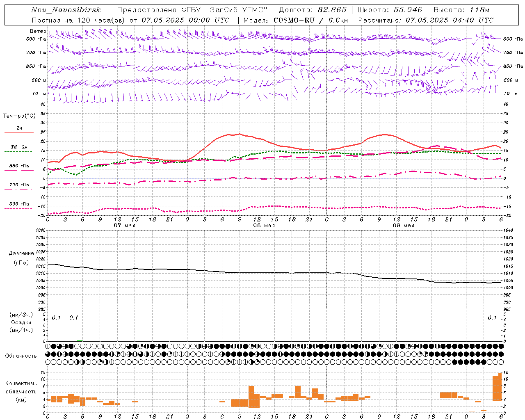This screenshot has width=525, height=420.
Task: Click the Давление pressure panel label
Action: pos(21,253)
